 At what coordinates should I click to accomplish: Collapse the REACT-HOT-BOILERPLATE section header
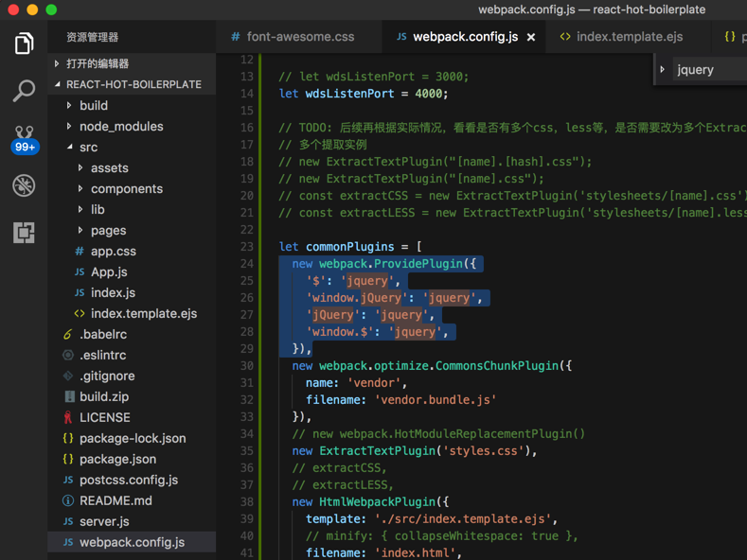click(133, 84)
